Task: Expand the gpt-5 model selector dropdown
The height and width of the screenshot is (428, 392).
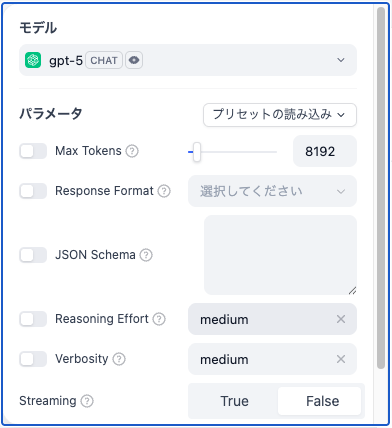Action: click(188, 60)
